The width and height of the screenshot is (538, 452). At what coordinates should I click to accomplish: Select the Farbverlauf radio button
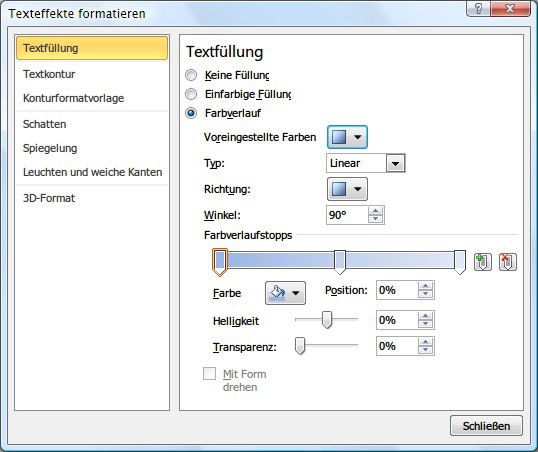coord(191,113)
